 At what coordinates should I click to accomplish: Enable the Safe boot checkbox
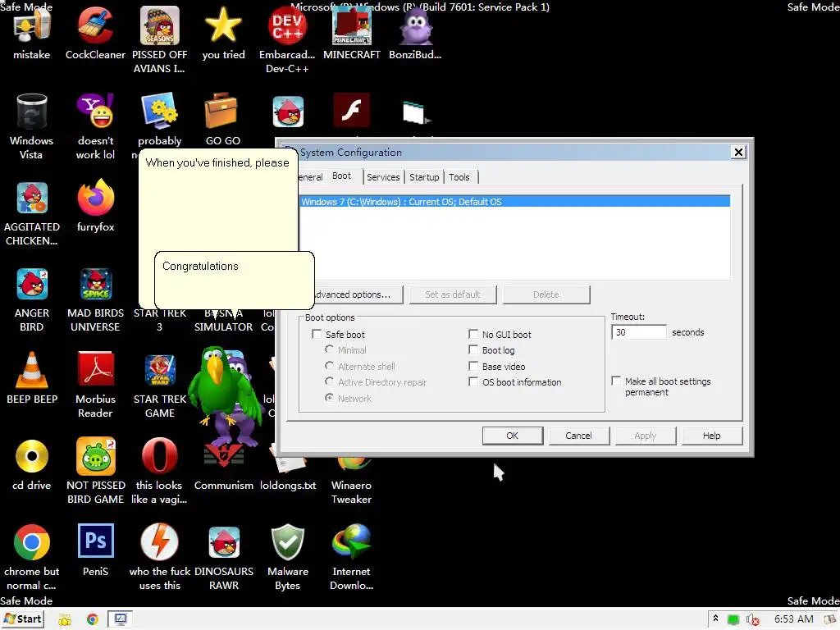[317, 335]
